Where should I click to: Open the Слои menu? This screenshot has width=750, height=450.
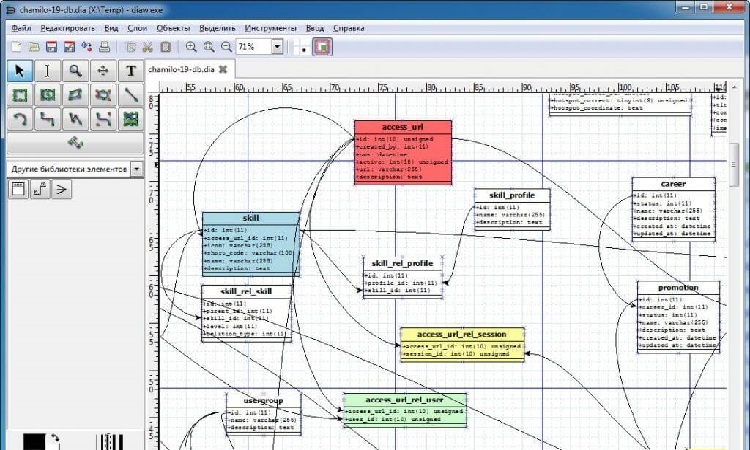pos(137,28)
